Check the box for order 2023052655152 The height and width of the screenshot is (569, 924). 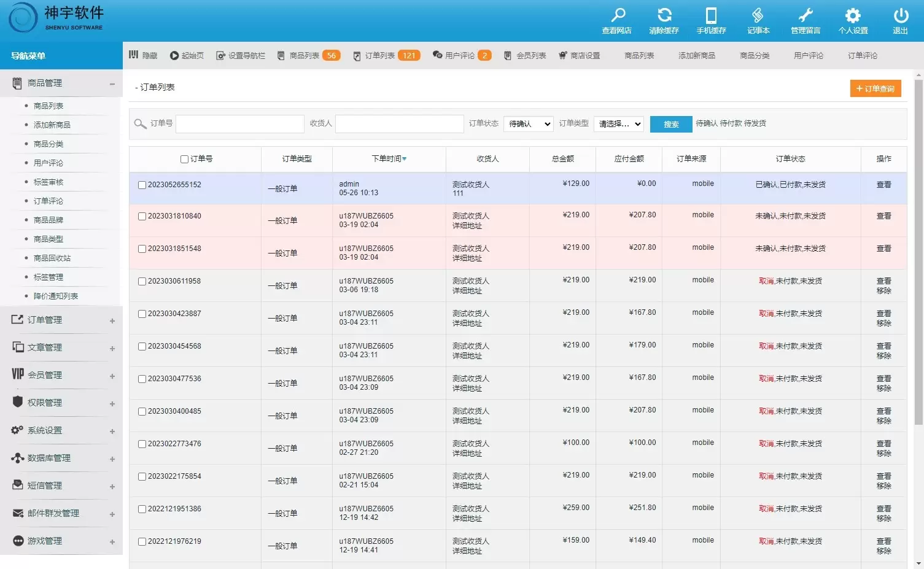[x=142, y=185]
